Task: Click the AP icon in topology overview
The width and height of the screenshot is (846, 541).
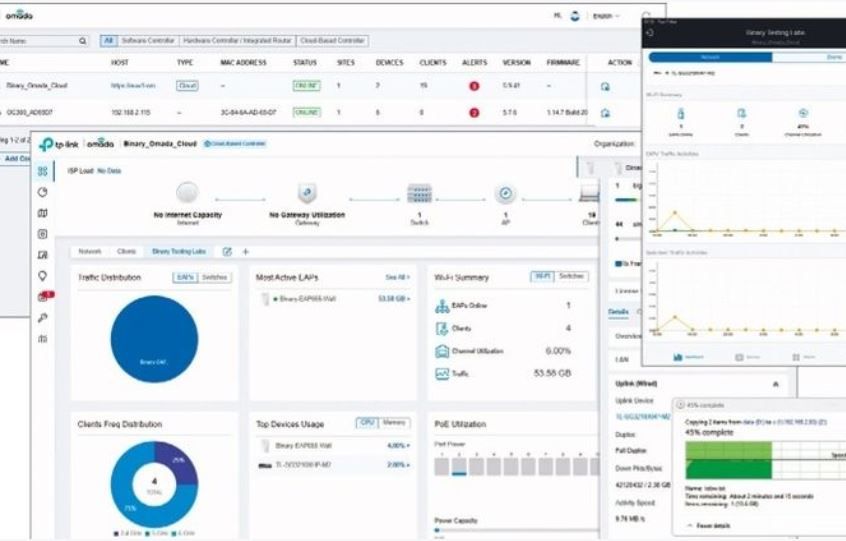Action: coord(506,193)
